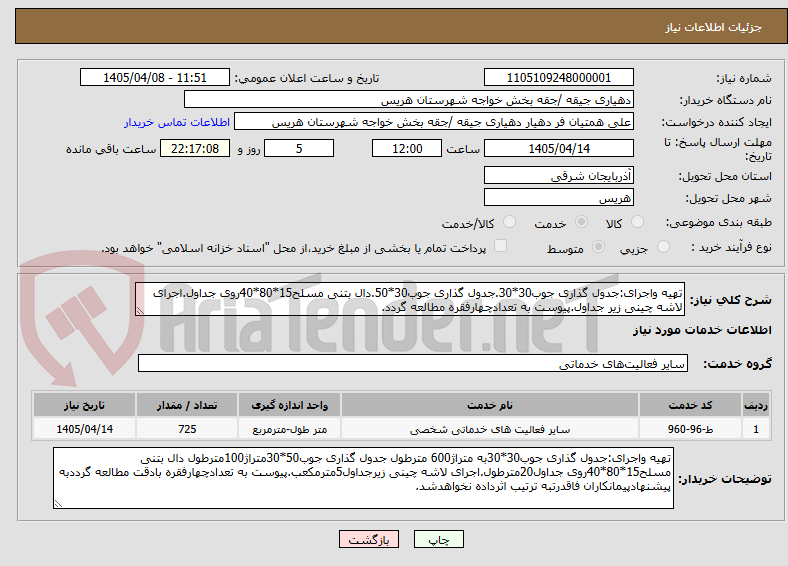Image resolution: width=788 pixels, height=566 pixels.
Task: Select the کالا/خدمت radio button
Action: (509, 222)
